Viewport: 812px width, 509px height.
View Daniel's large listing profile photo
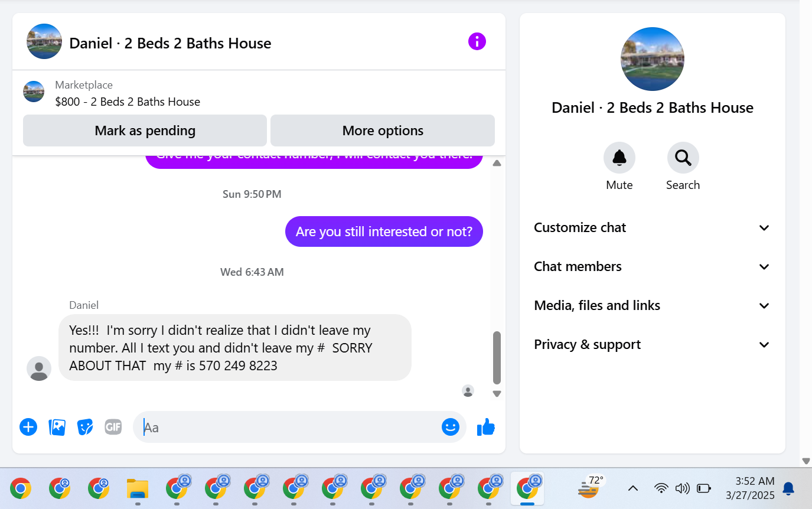(653, 59)
